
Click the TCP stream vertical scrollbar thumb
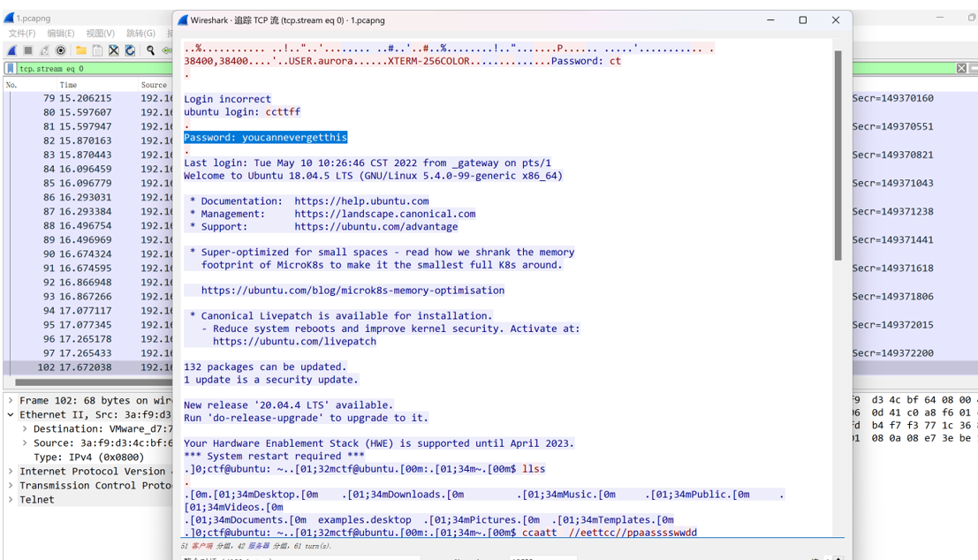tap(838, 156)
